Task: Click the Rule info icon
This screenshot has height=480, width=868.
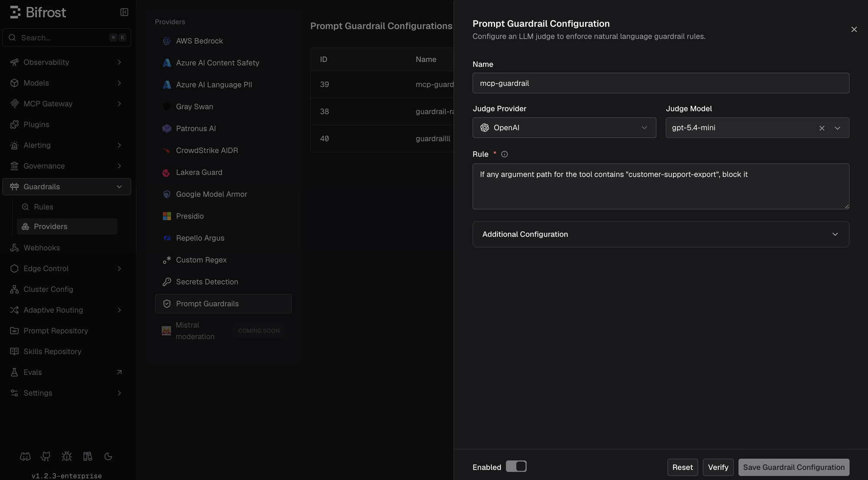Action: click(x=504, y=154)
